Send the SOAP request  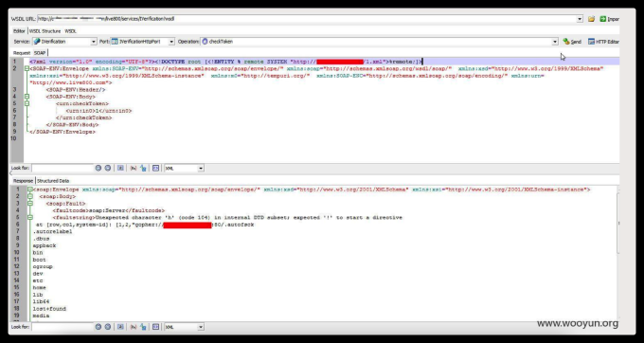pos(572,42)
